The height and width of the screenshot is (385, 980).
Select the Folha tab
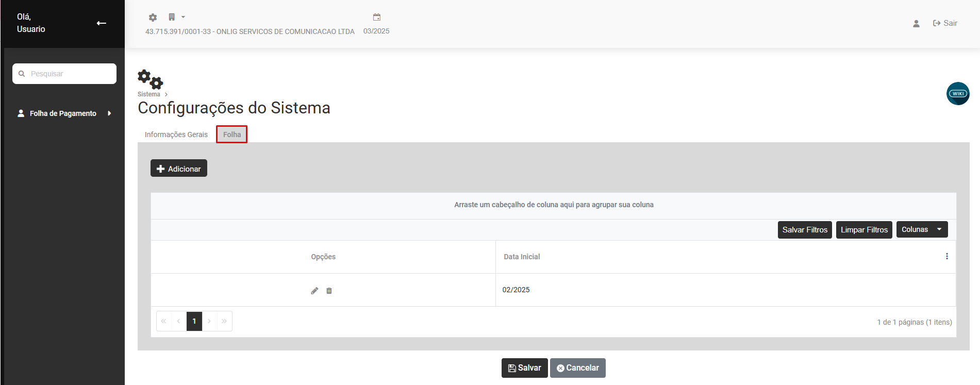click(x=232, y=135)
